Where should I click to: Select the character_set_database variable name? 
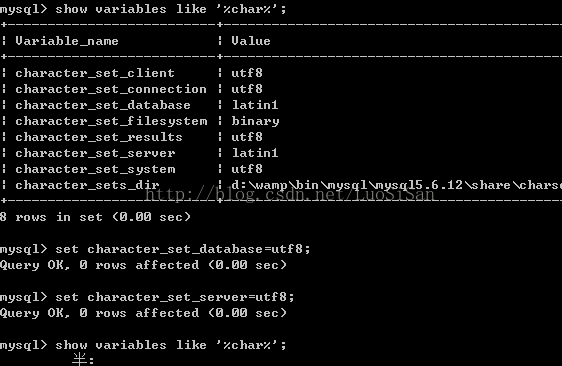(x=103, y=105)
